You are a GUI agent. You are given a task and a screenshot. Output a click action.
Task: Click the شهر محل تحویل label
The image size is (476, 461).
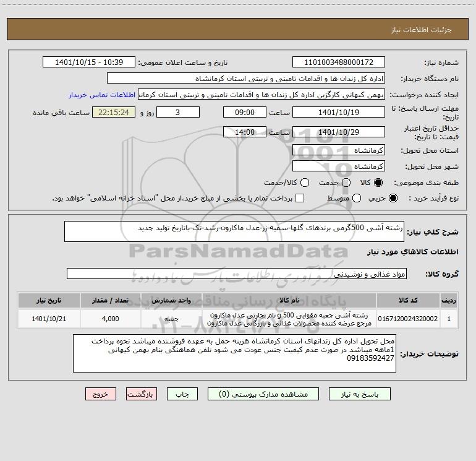click(x=432, y=166)
